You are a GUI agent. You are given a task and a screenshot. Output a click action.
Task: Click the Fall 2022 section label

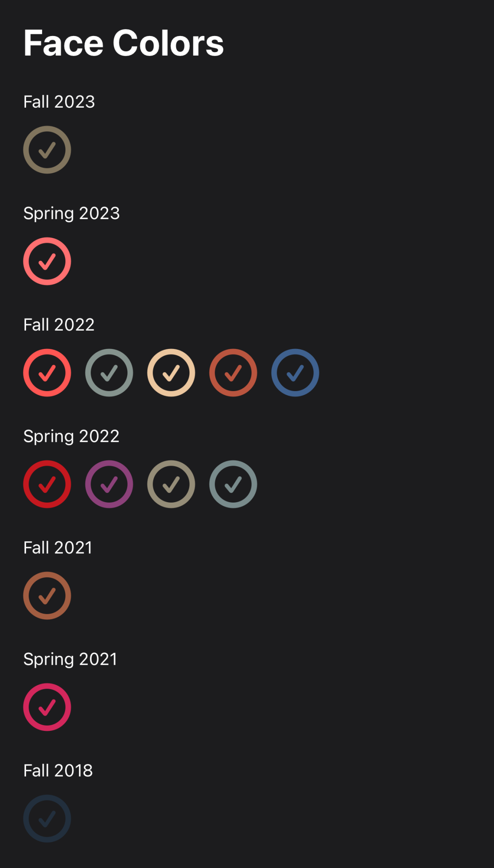pyautogui.click(x=59, y=325)
